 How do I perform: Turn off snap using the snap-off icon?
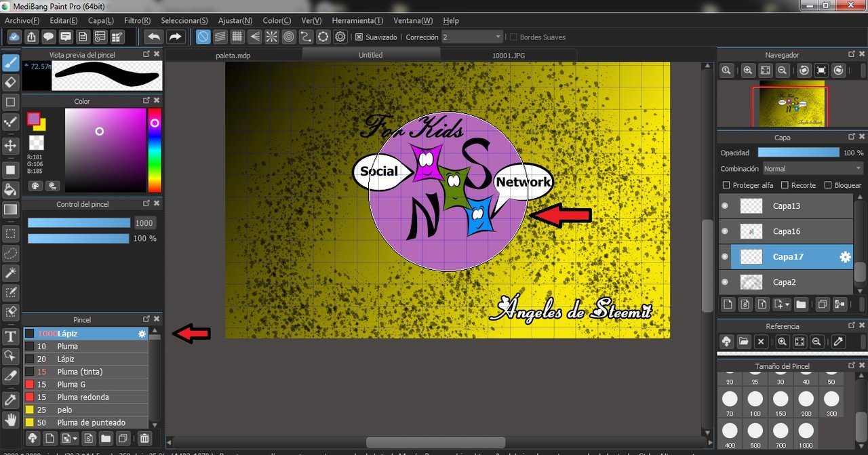(203, 37)
